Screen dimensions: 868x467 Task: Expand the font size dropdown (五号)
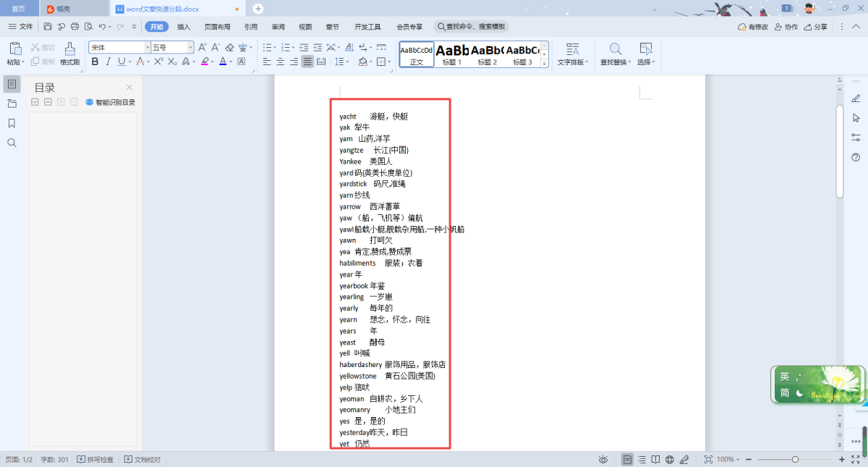[x=191, y=47]
